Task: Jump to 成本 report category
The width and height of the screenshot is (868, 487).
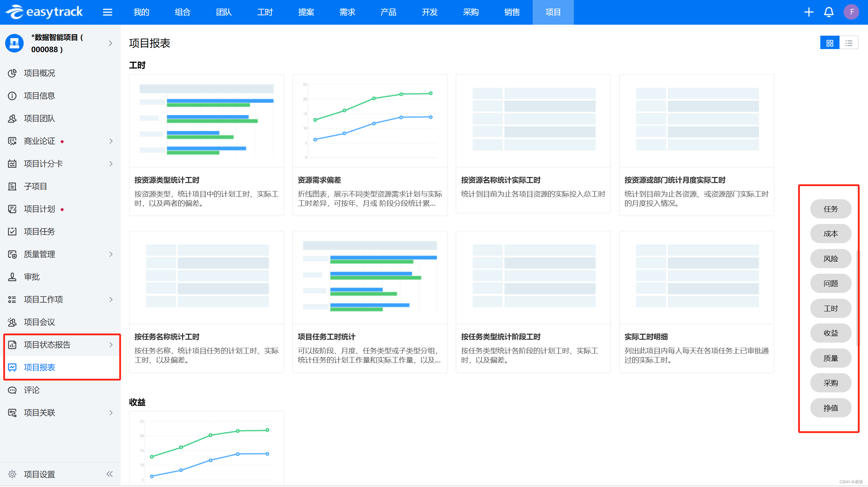Action: 831,234
